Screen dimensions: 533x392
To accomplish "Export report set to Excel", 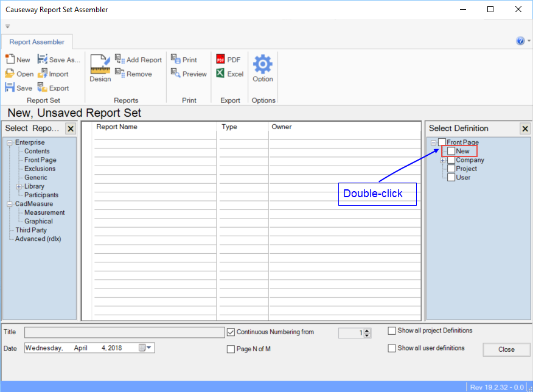I will coord(230,74).
